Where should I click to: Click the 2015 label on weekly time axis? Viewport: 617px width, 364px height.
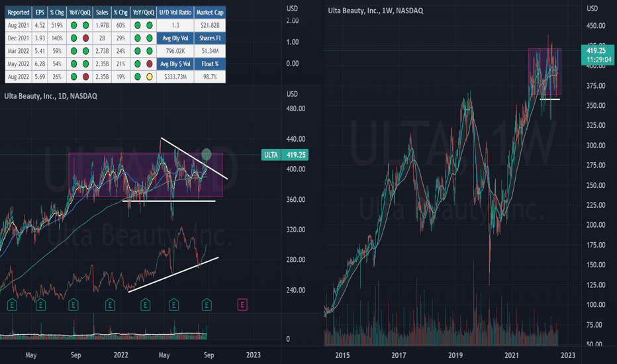point(342,355)
